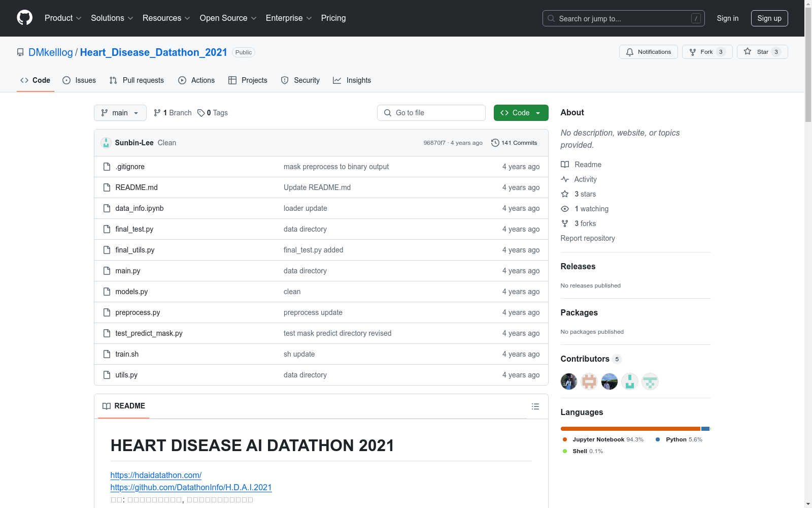Switch to the Actions tab

[x=196, y=80]
